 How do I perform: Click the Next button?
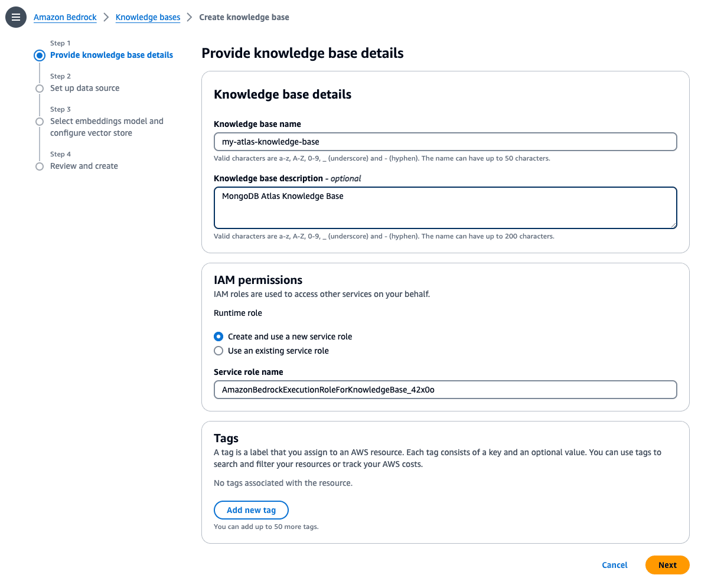(x=667, y=565)
